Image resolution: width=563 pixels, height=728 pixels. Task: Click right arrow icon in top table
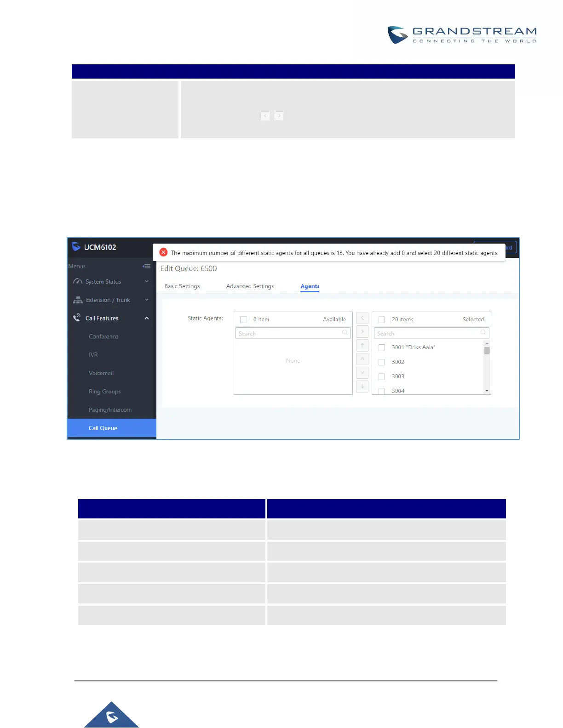[x=279, y=116]
